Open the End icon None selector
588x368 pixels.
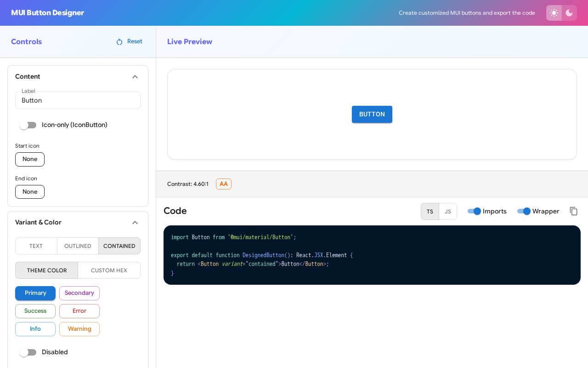pos(30,192)
